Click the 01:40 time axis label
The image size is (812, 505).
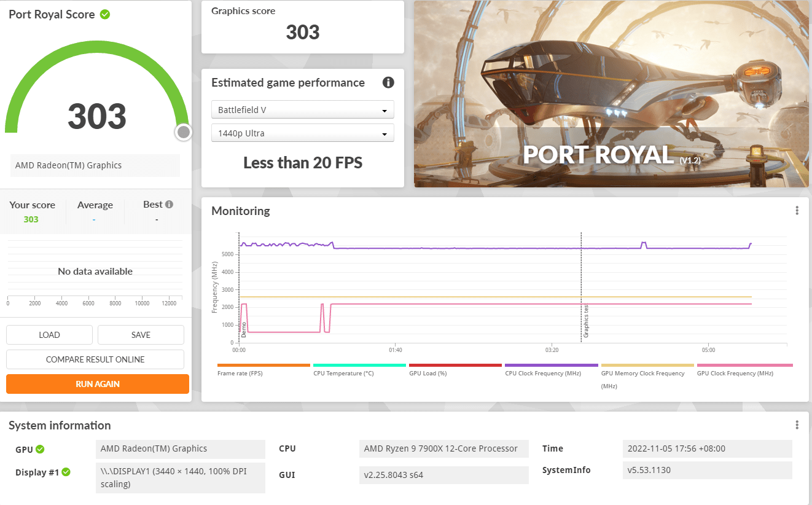click(396, 350)
